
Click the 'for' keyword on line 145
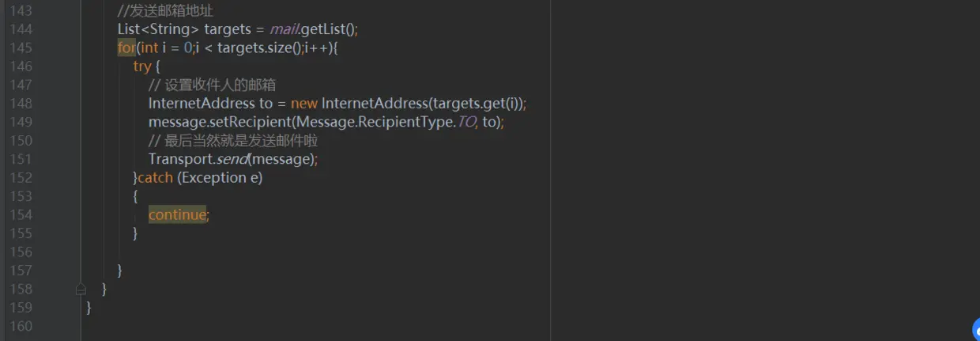click(x=126, y=47)
